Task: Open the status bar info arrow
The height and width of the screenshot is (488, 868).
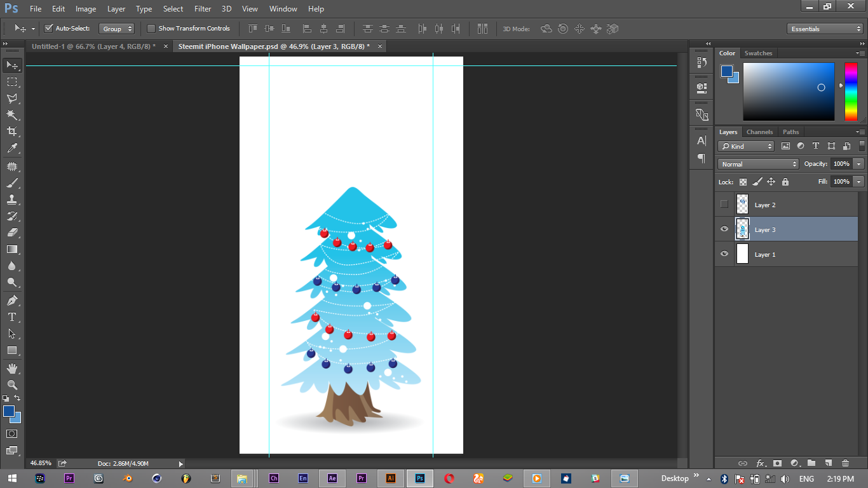Action: point(180,464)
